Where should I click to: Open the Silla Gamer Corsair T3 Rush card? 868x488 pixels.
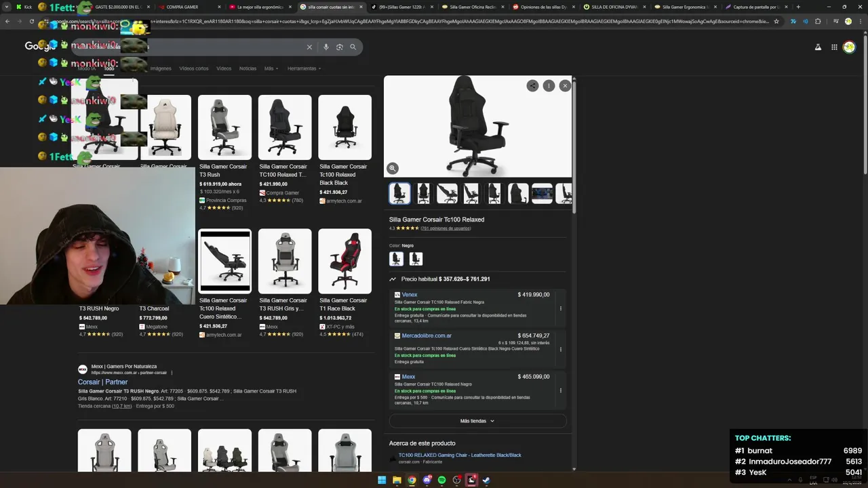point(224,152)
